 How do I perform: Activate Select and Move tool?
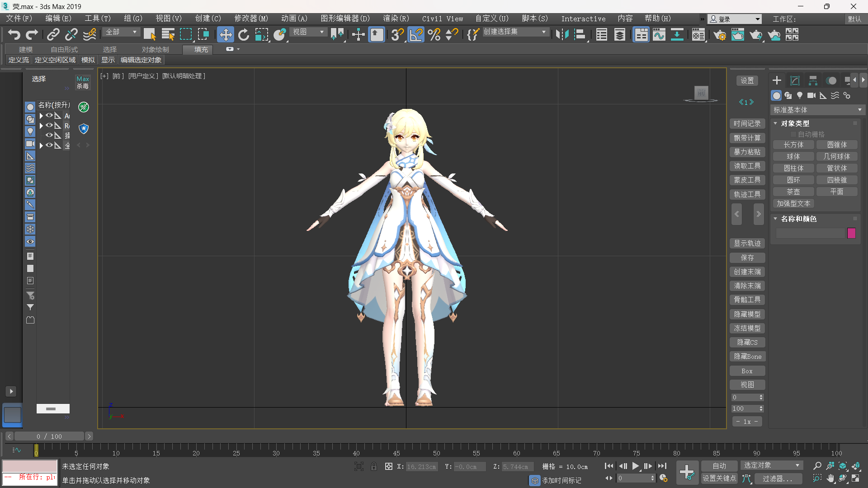tap(225, 35)
